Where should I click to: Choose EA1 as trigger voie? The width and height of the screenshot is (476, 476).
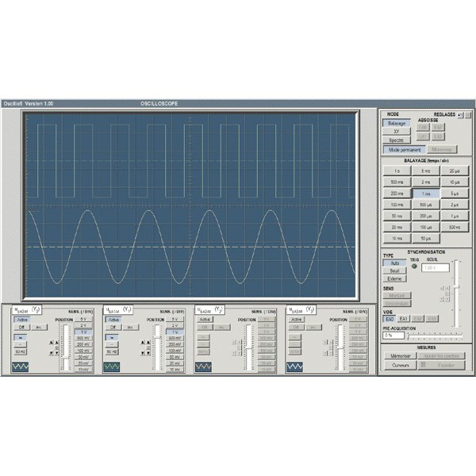click(x=403, y=319)
